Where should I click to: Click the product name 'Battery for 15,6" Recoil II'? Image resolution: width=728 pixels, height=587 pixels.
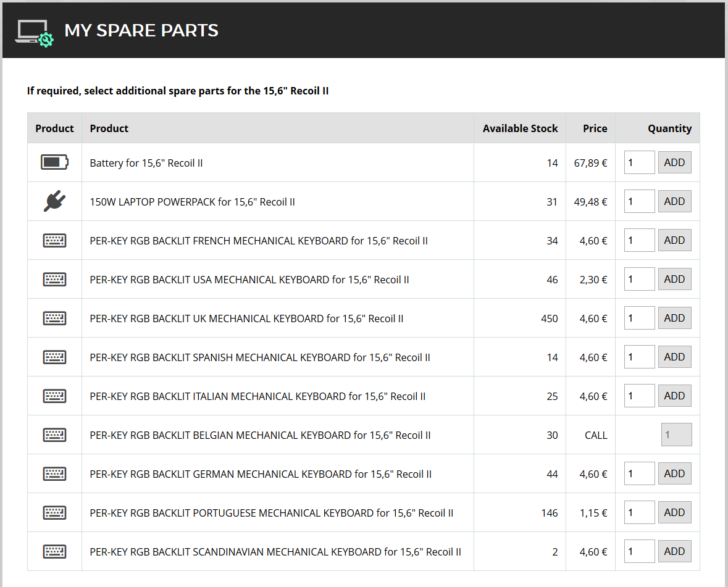[146, 164]
